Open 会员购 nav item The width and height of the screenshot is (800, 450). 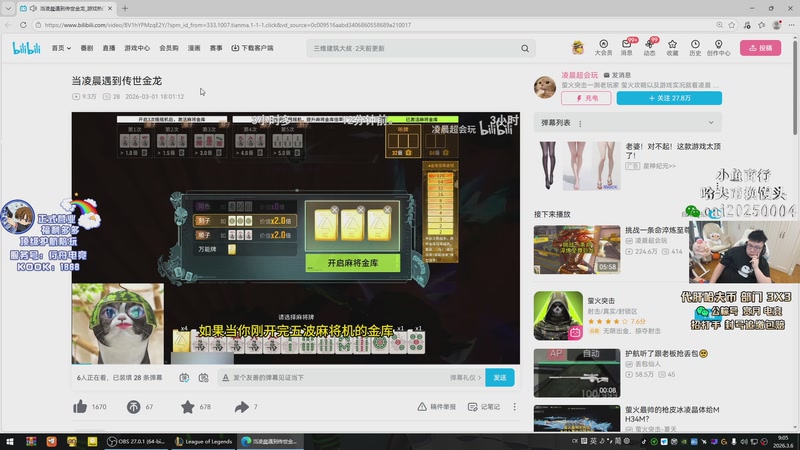(x=169, y=48)
